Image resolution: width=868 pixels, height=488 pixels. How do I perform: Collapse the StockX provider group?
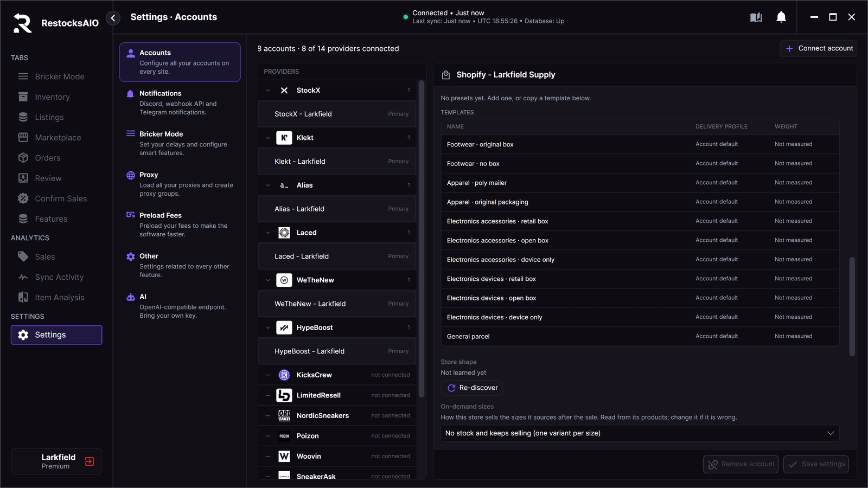point(268,91)
